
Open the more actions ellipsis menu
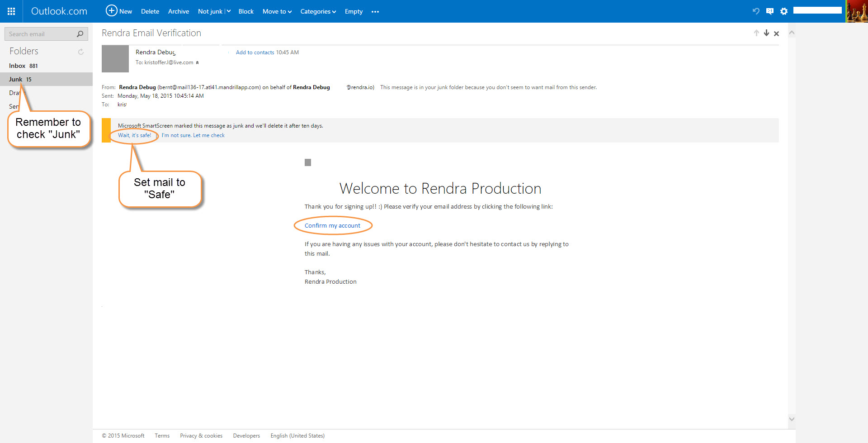tap(375, 12)
